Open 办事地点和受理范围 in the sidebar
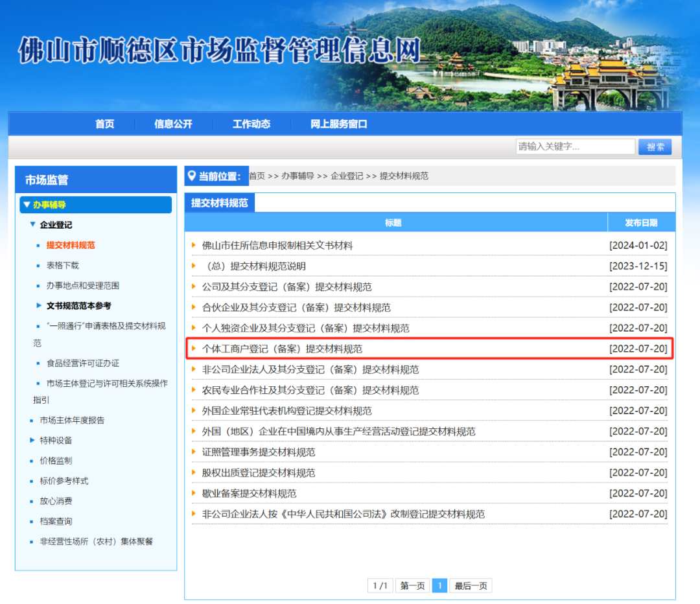 coord(82,285)
